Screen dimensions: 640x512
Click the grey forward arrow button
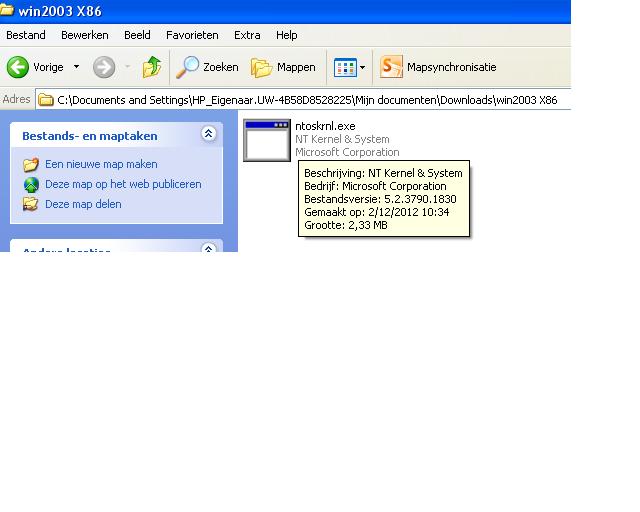[104, 67]
